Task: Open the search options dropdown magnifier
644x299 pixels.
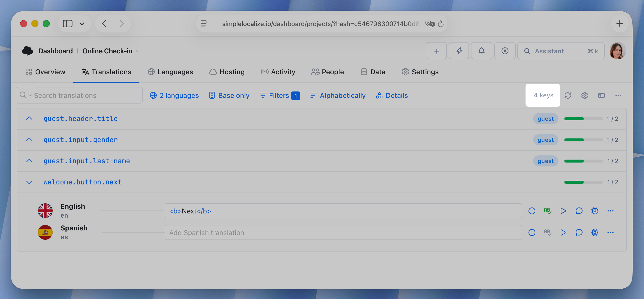Action: (25, 95)
